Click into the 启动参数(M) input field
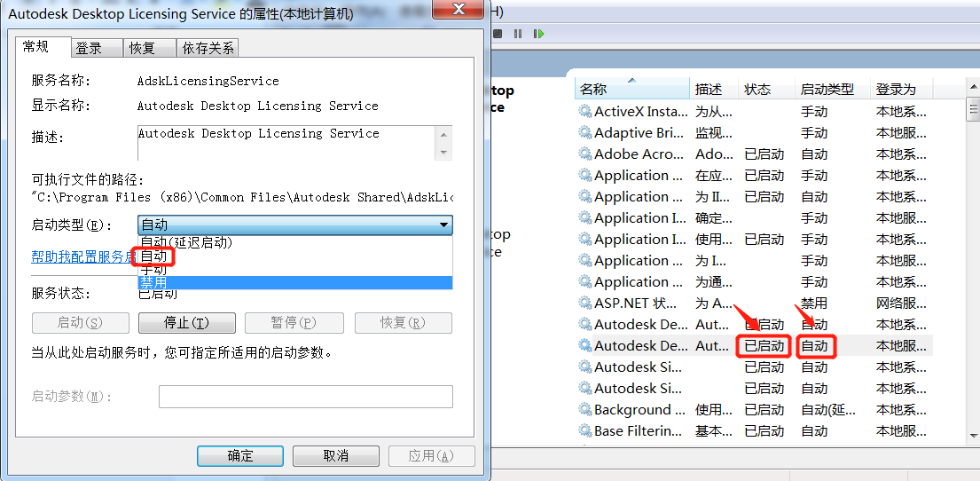This screenshot has width=980, height=481. pos(306,397)
